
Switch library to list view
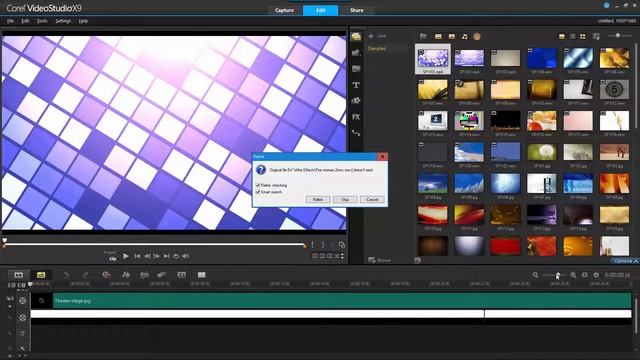(x=572, y=36)
